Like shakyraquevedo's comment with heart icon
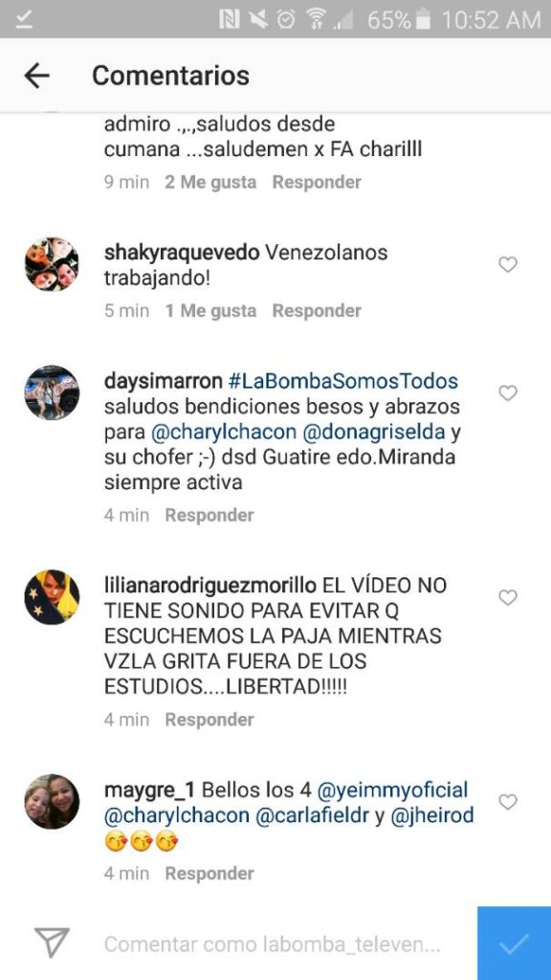551x980 pixels. point(507,265)
